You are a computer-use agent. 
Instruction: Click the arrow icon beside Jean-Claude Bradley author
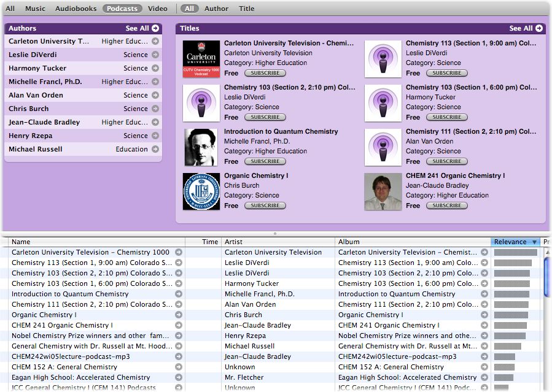pyautogui.click(x=155, y=122)
